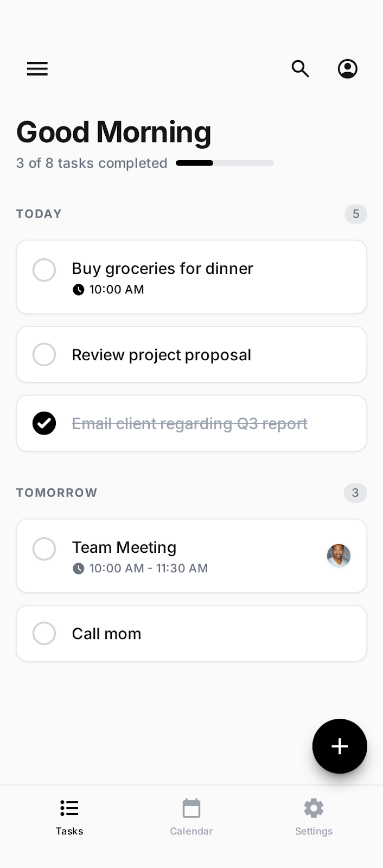Open the user profile icon
The image size is (383, 868).
tap(347, 69)
